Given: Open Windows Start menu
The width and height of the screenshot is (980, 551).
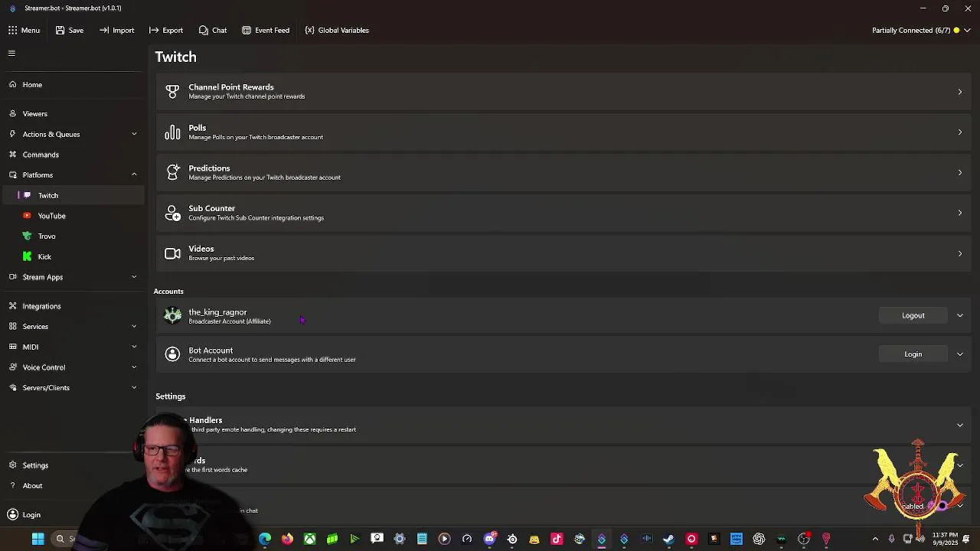Looking at the screenshot, I should [38, 539].
